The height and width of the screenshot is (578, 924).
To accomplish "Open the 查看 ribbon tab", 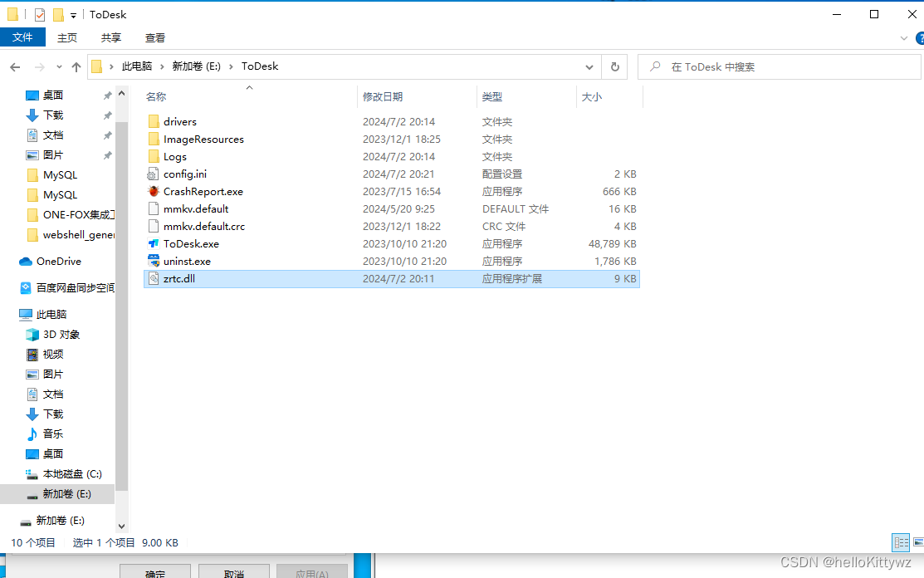I will [155, 37].
